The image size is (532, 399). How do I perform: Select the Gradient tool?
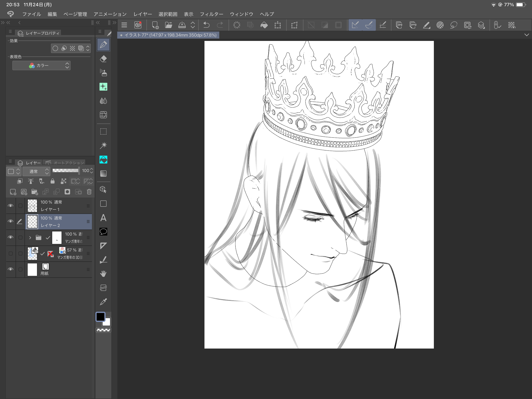[103, 174]
